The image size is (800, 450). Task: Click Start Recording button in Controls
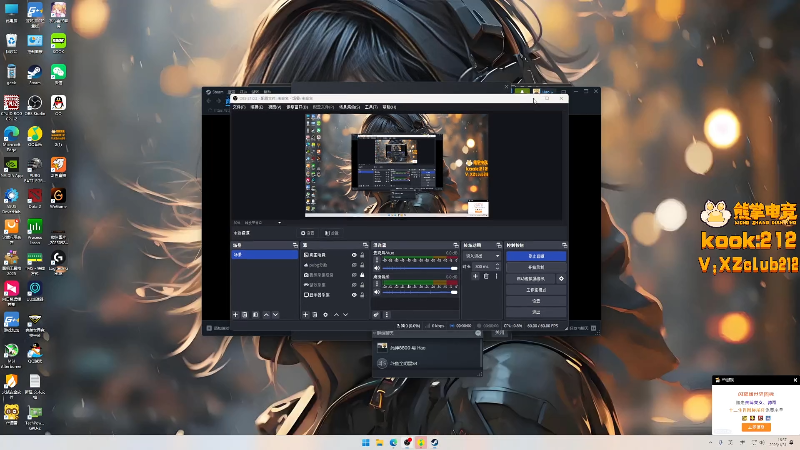[x=536, y=267]
